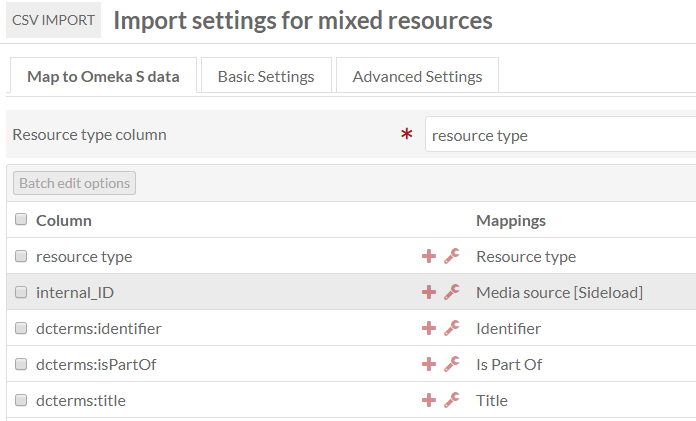This screenshot has width=696, height=421.
Task: Click the 'dcterms:identifier' column name
Action: pyautogui.click(x=99, y=329)
